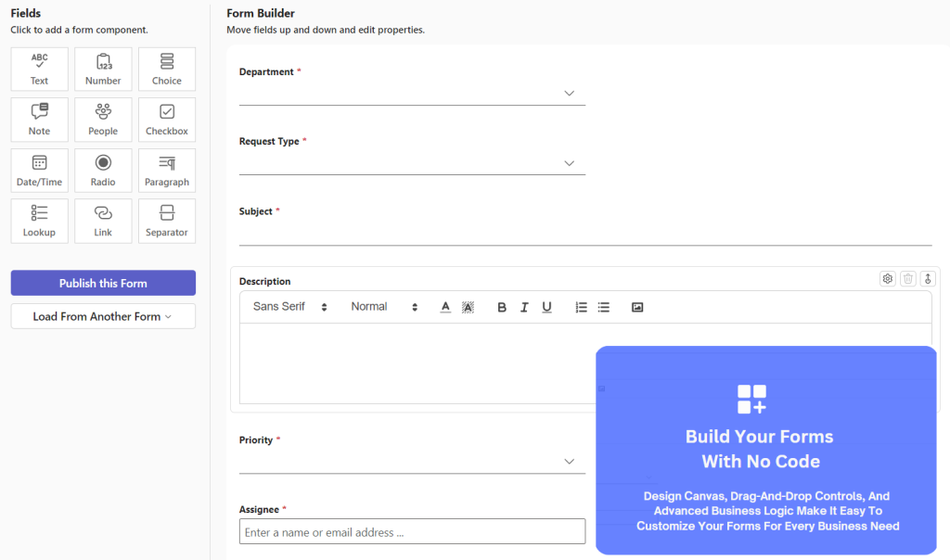Click the Form Builder heading
The image size is (950, 560).
point(261,13)
